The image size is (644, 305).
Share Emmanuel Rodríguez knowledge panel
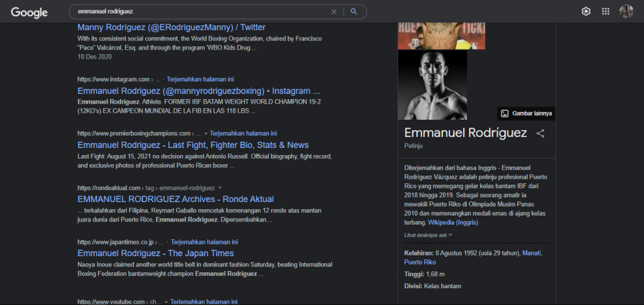(x=540, y=133)
